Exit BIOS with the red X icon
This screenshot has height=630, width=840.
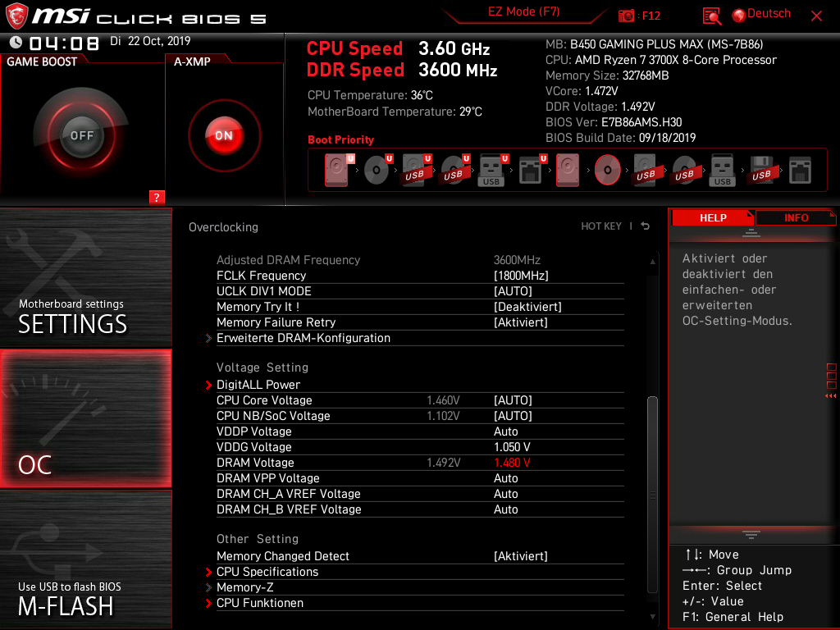[816, 16]
